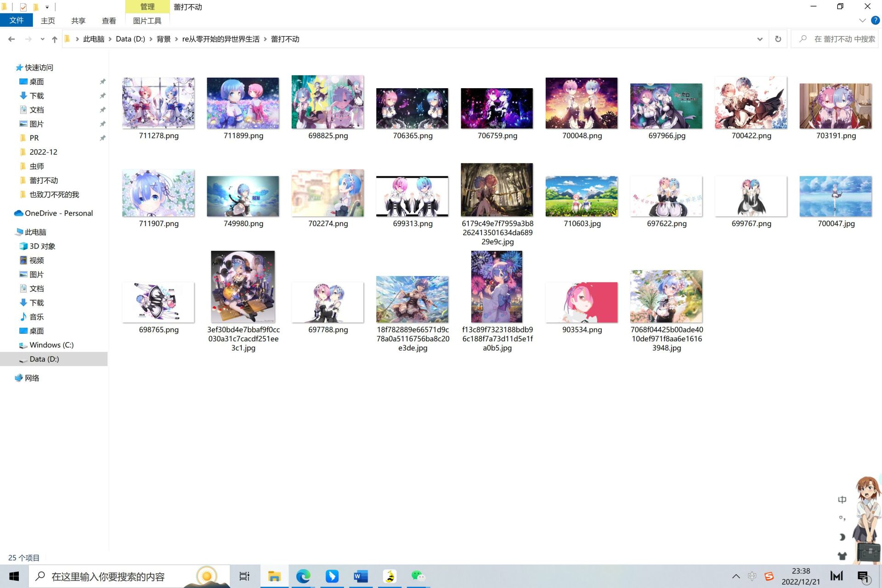Viewport: 882px width, 588px height.
Task: Open Microsoft Edge from the taskbar
Action: click(x=303, y=576)
